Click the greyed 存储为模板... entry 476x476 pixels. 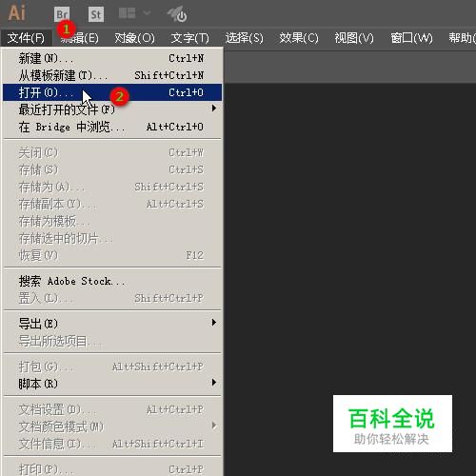point(112,221)
